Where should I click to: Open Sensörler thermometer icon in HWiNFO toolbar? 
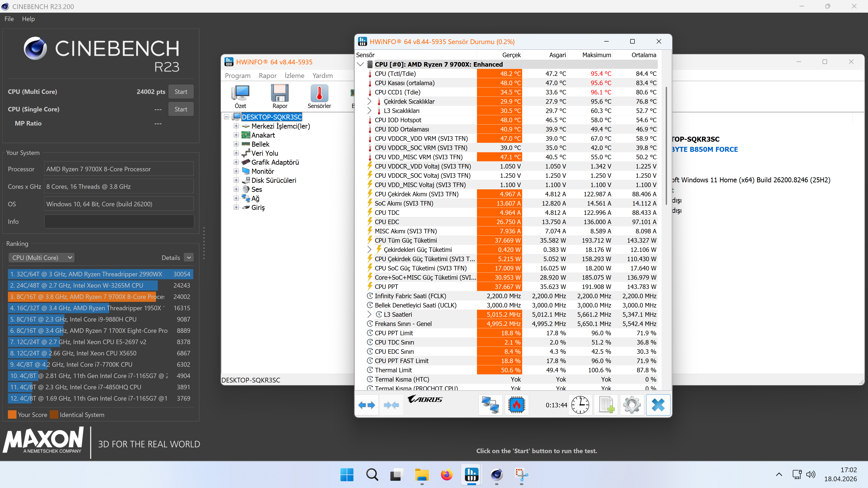click(x=319, y=97)
